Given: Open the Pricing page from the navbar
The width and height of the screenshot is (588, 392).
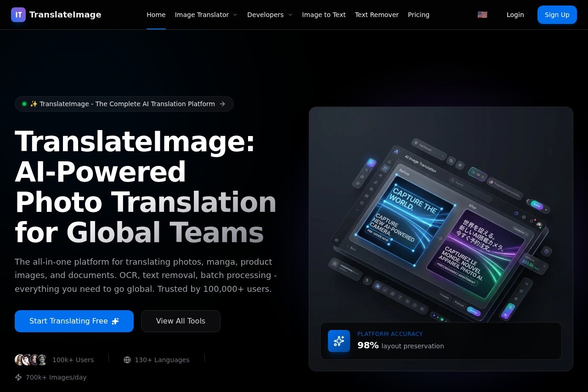Looking at the screenshot, I should pos(418,15).
